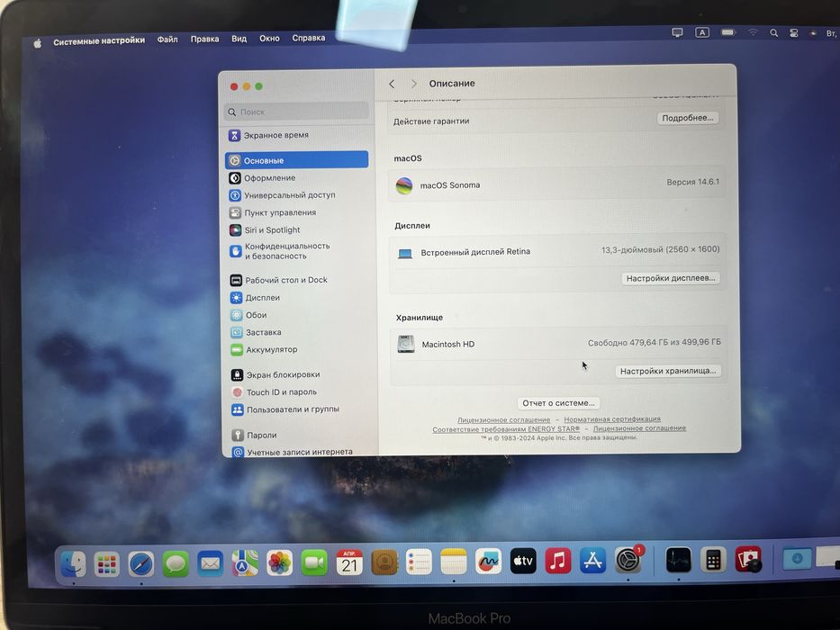The height and width of the screenshot is (630, 840).
Task: Click Отчет о системе… button
Action: pos(558,403)
